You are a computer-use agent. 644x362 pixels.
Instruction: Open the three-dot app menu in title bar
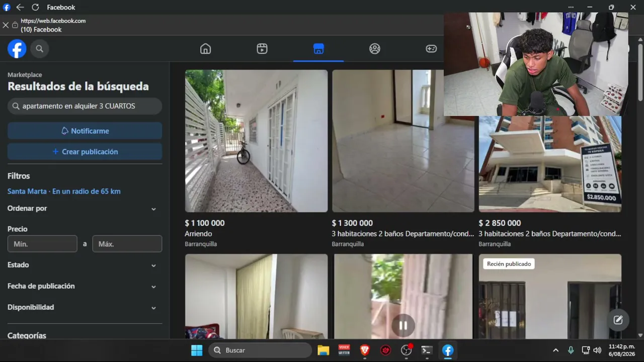click(571, 8)
